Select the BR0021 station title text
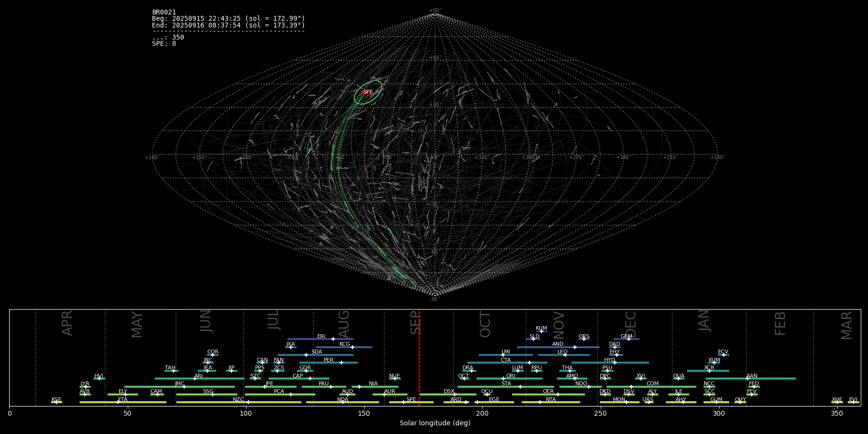This screenshot has width=868, height=434. click(164, 12)
